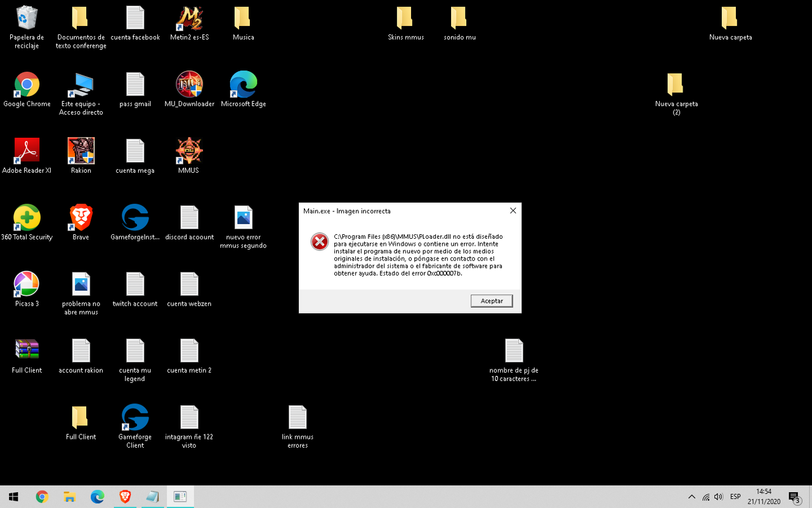Click Aceptar in the error dialog
This screenshot has width=812, height=508.
pyautogui.click(x=492, y=301)
